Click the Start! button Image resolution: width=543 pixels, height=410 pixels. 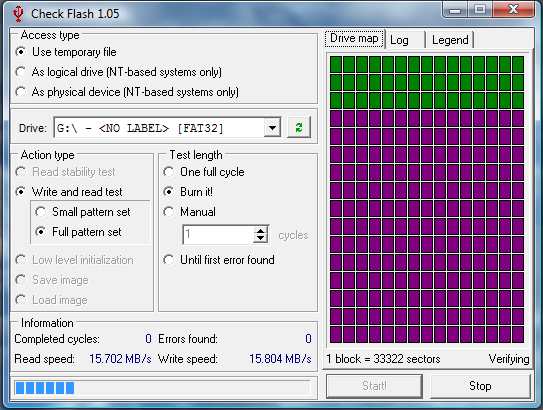click(x=374, y=386)
